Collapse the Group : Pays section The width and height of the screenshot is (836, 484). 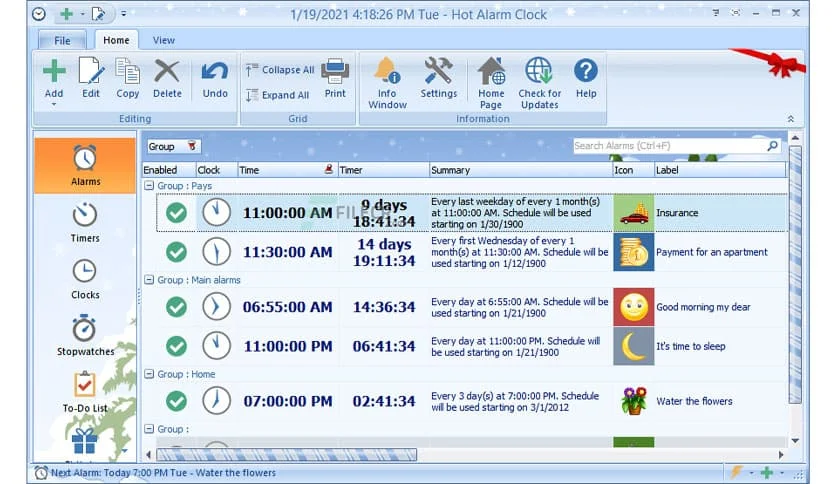149,186
